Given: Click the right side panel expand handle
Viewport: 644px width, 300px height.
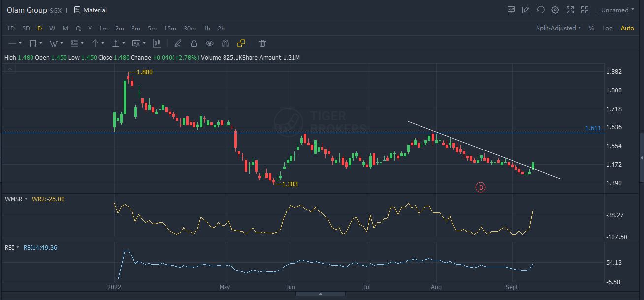Looking at the screenshot, I should pyautogui.click(x=641, y=158).
